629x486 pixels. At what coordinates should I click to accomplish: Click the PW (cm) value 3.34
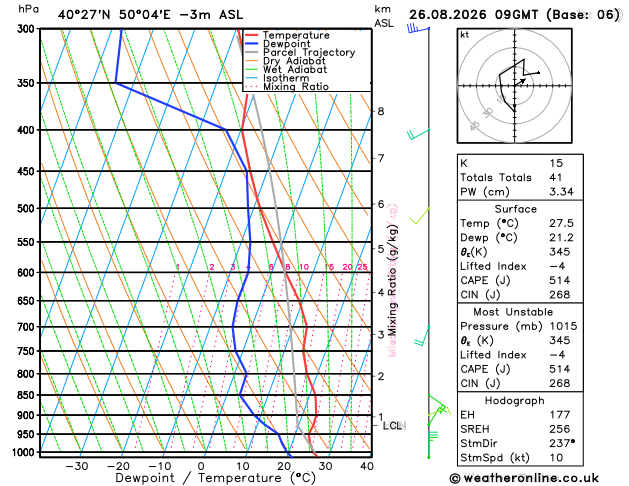561,192
